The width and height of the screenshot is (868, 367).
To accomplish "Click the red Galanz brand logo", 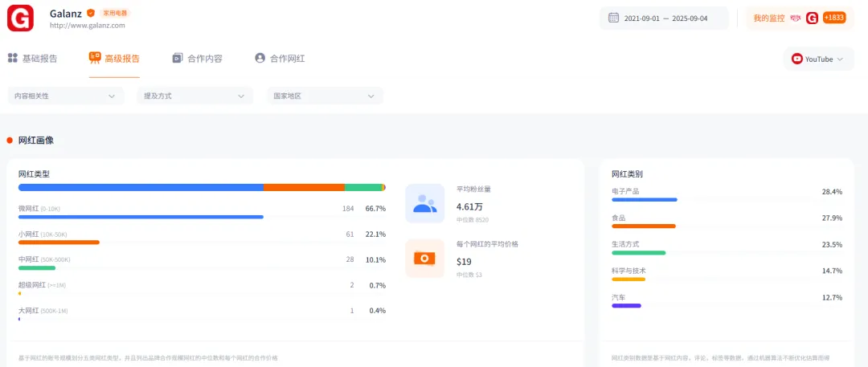I will (20, 18).
